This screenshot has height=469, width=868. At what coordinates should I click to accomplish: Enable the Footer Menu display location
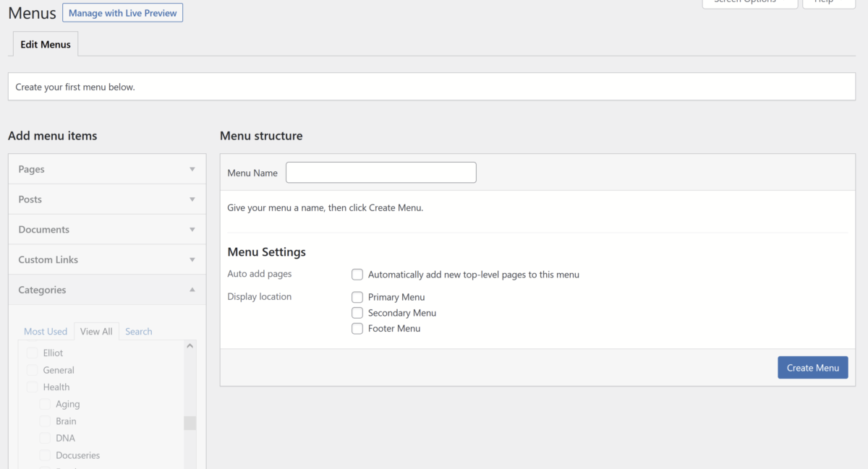357,328
